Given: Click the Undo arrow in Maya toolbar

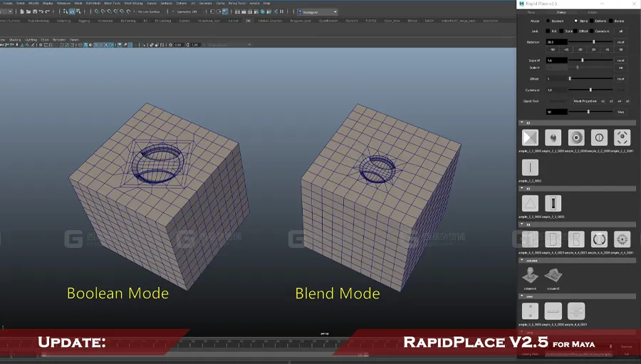Looking at the screenshot, I should (41, 12).
